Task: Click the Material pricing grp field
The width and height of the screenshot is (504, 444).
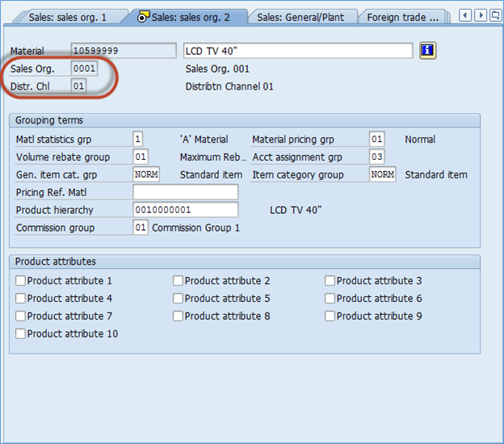Action: 376,139
